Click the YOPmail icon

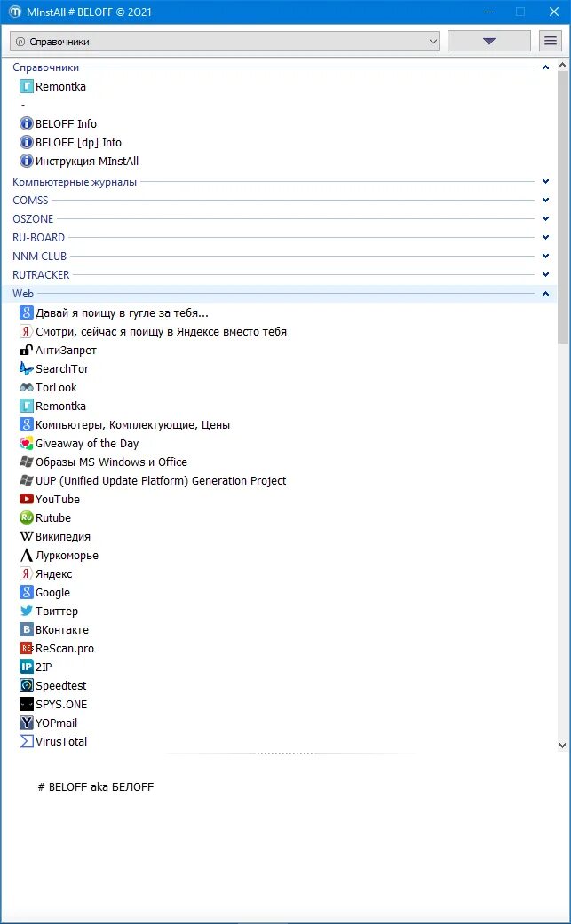coord(27,723)
